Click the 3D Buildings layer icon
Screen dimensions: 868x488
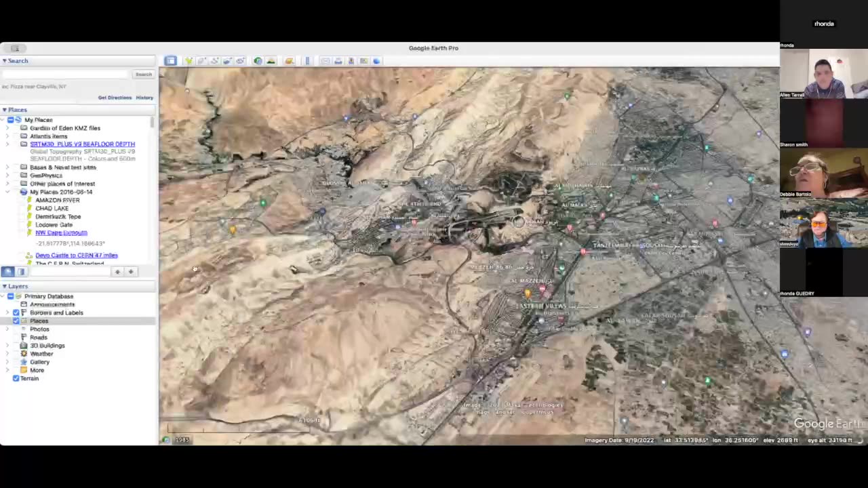24,346
